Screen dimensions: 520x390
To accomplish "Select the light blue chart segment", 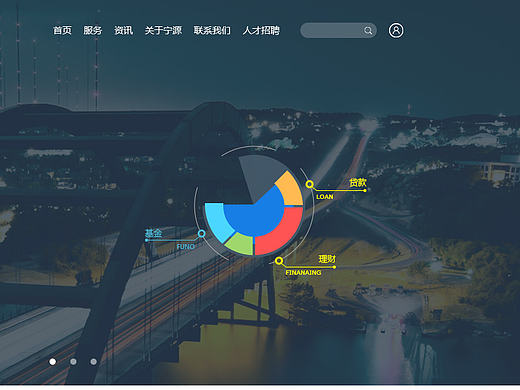I will 217,222.
